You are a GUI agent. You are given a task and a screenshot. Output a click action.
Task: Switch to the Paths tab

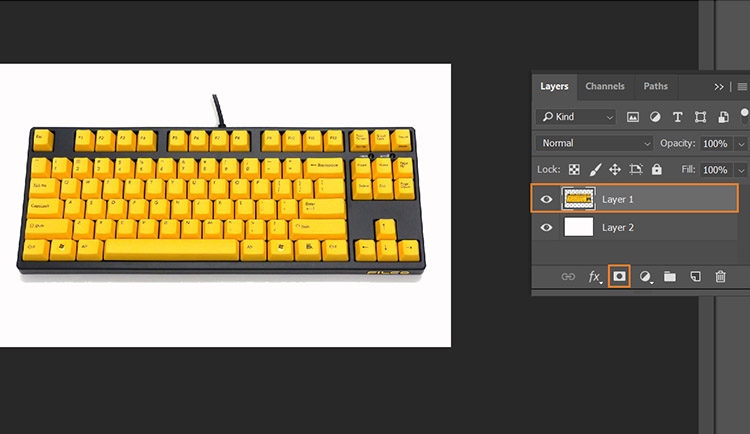pyautogui.click(x=655, y=87)
